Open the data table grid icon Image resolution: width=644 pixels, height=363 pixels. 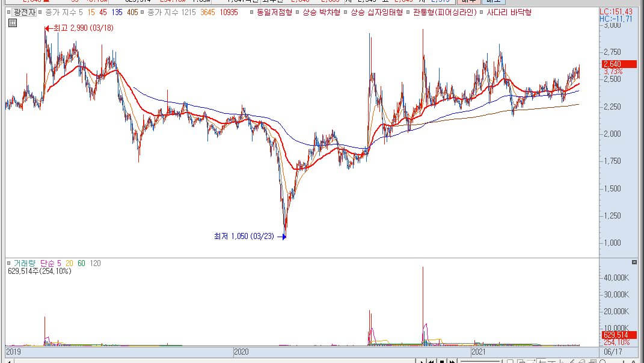click(x=12, y=23)
